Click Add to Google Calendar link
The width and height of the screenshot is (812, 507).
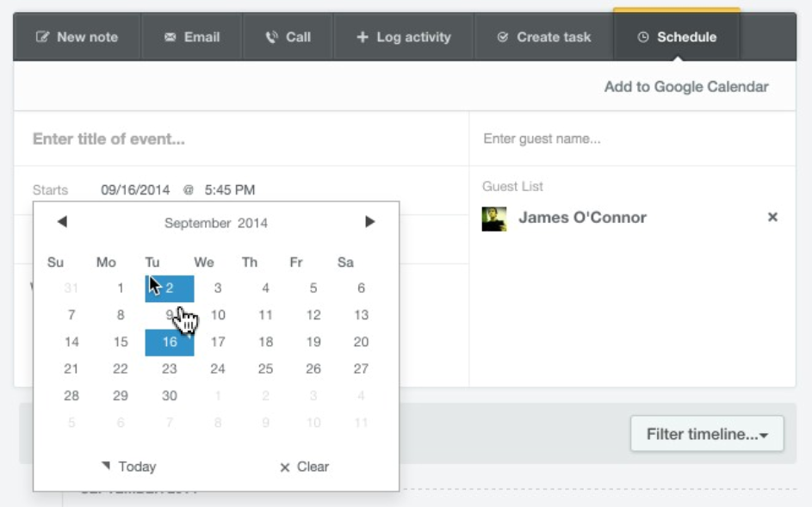(686, 86)
